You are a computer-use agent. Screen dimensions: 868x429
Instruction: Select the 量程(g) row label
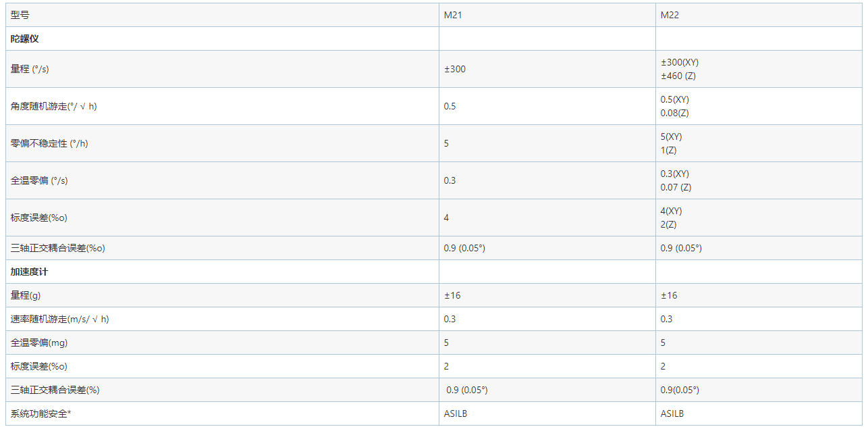click(x=26, y=295)
